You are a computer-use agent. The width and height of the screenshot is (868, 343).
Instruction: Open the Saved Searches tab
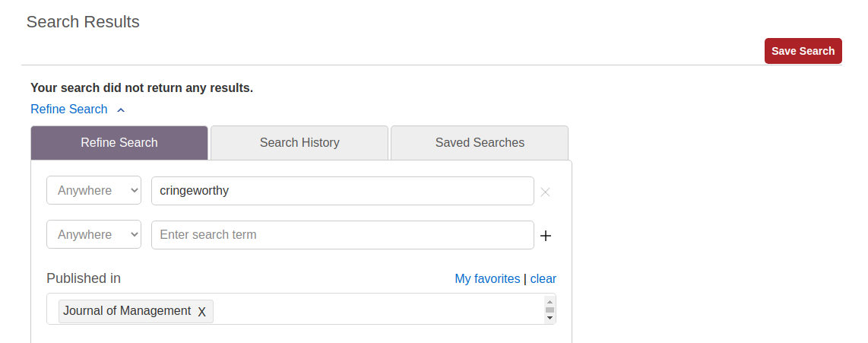tap(480, 143)
